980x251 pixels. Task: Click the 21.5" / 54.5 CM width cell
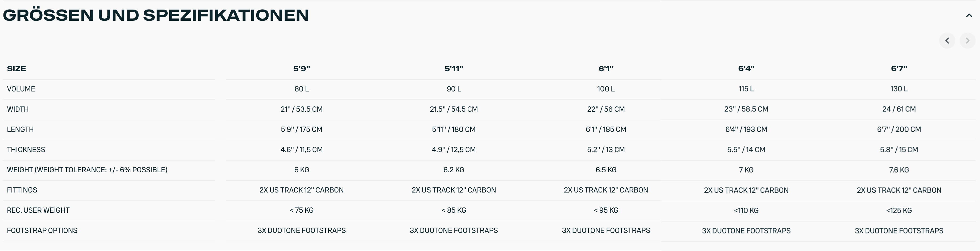tap(454, 109)
